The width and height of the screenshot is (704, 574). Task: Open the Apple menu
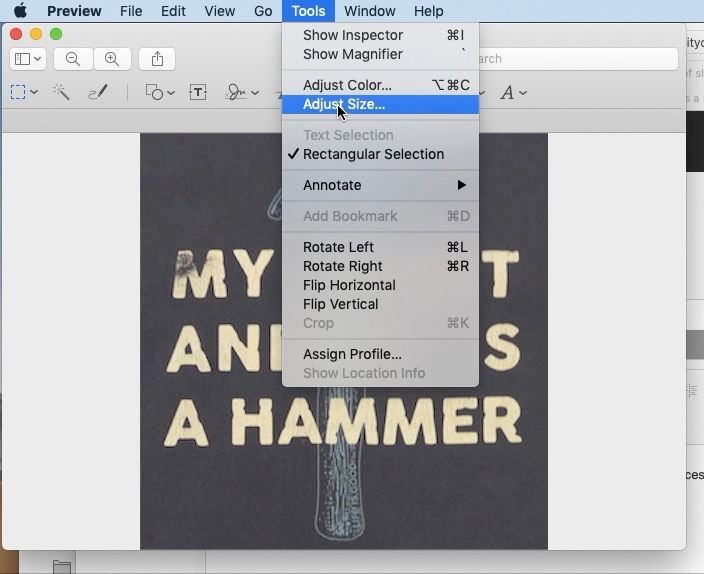[x=20, y=11]
